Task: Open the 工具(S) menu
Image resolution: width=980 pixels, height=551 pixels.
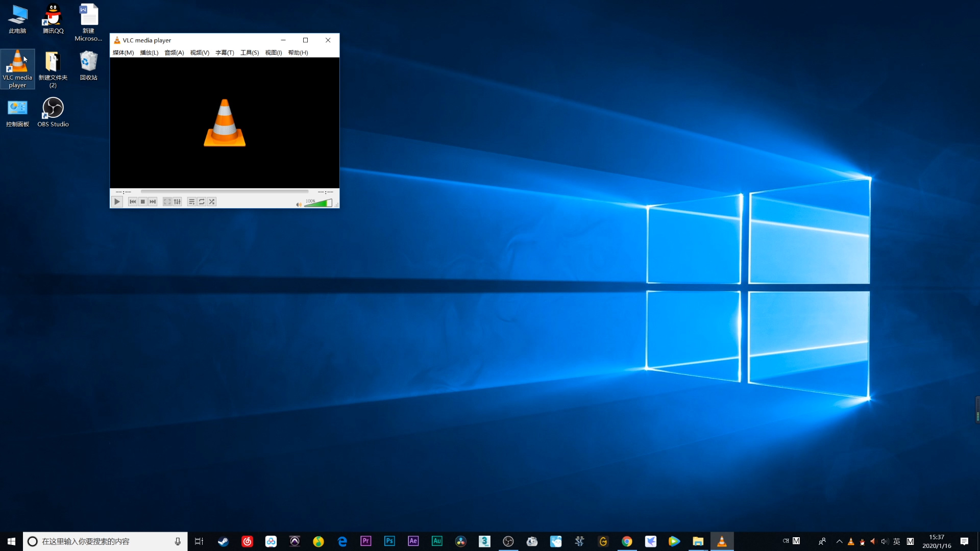Action: [250, 53]
